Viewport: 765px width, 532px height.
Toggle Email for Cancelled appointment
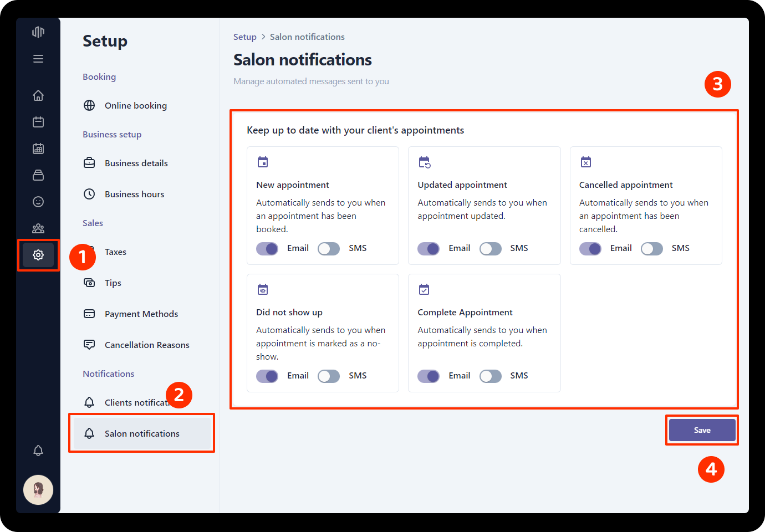(590, 249)
